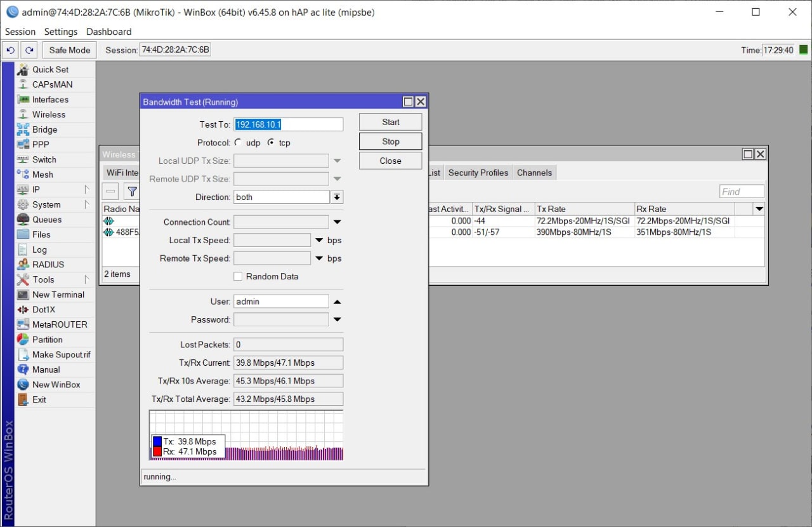The height and width of the screenshot is (527, 812).
Task: Expand Remote Tx Speed field arrow
Action: 319,258
